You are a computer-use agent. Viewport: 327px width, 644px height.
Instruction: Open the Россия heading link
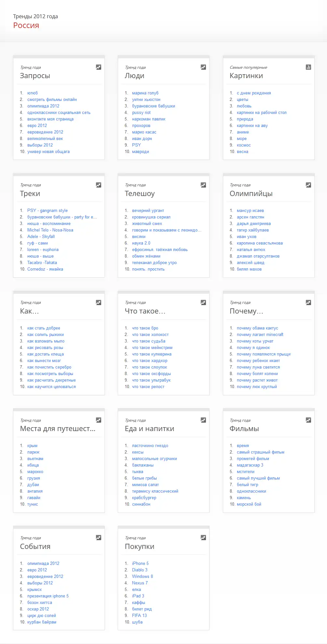point(26,25)
